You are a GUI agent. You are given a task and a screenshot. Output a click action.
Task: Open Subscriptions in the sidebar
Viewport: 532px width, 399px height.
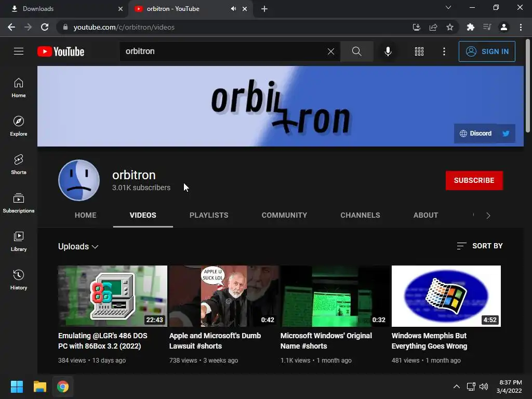pos(19,203)
